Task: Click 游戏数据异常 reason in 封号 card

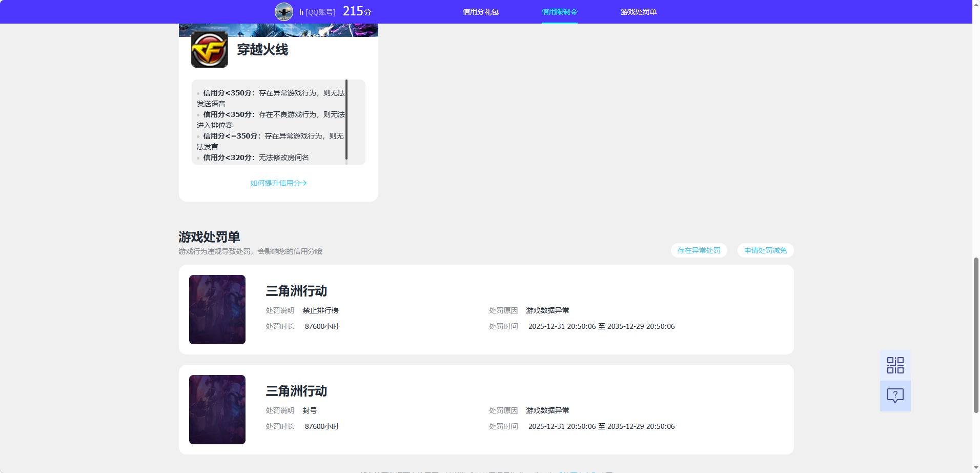Action: pyautogui.click(x=547, y=410)
